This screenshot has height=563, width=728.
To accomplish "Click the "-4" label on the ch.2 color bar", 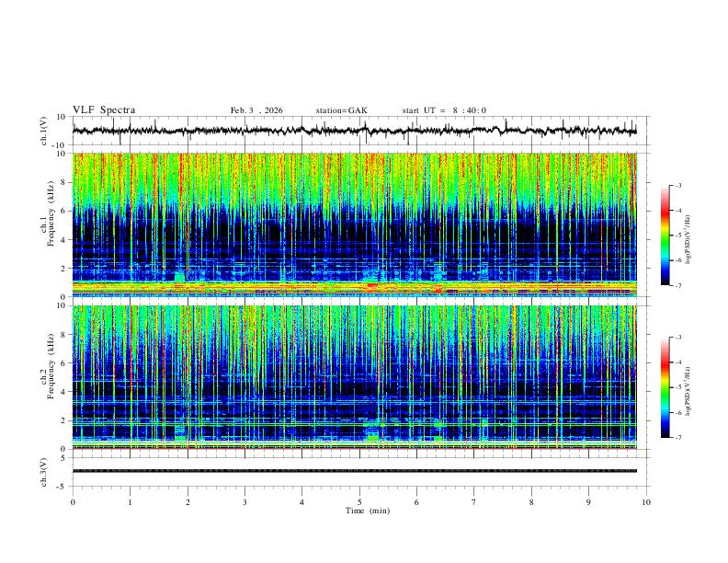I will [x=678, y=362].
